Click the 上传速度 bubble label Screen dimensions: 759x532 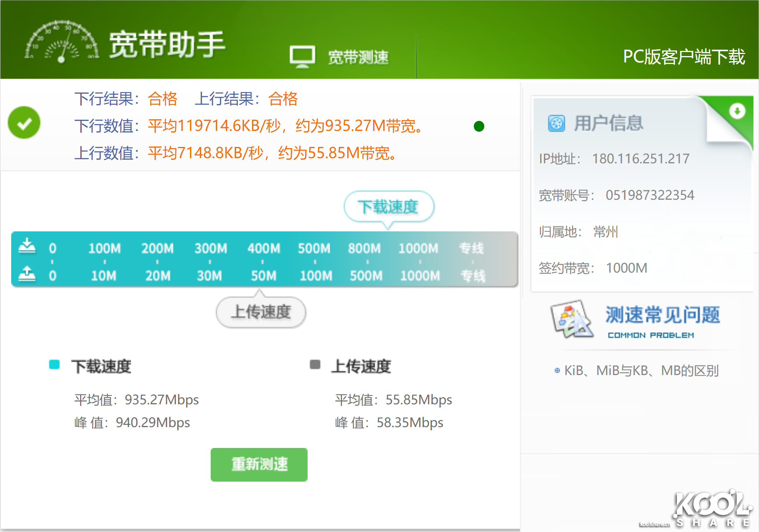click(261, 312)
